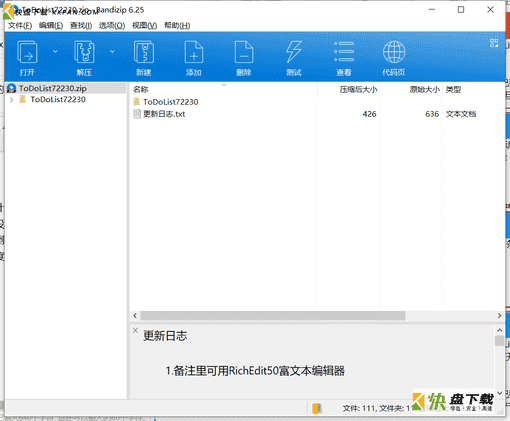Select ToDoList72230 folder in tree pane
The image size is (510, 421).
[x=58, y=99]
